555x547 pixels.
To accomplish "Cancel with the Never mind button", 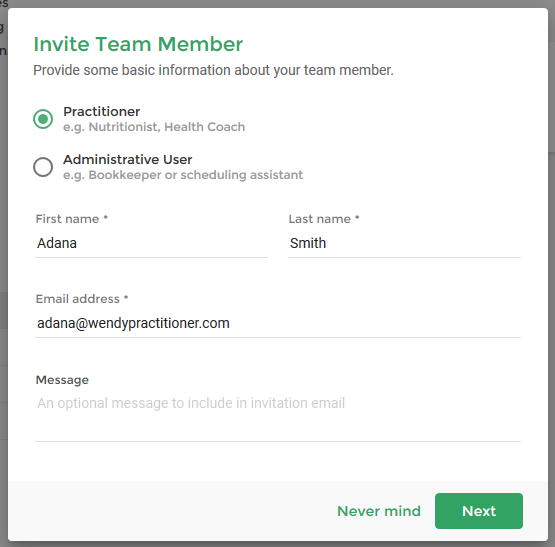I will pyautogui.click(x=379, y=511).
